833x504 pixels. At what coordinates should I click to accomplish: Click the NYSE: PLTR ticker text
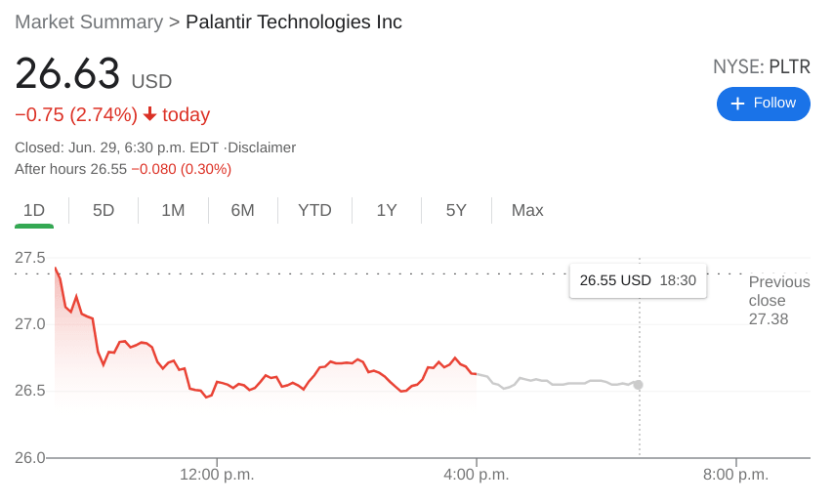point(761,67)
